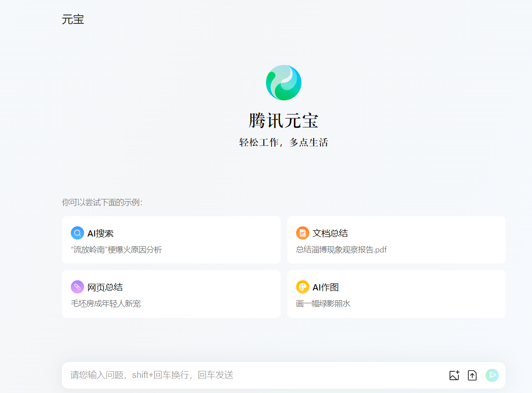Click the 总结淄博现象观察报告.pdf example text
This screenshot has height=393, width=532.
pos(341,250)
